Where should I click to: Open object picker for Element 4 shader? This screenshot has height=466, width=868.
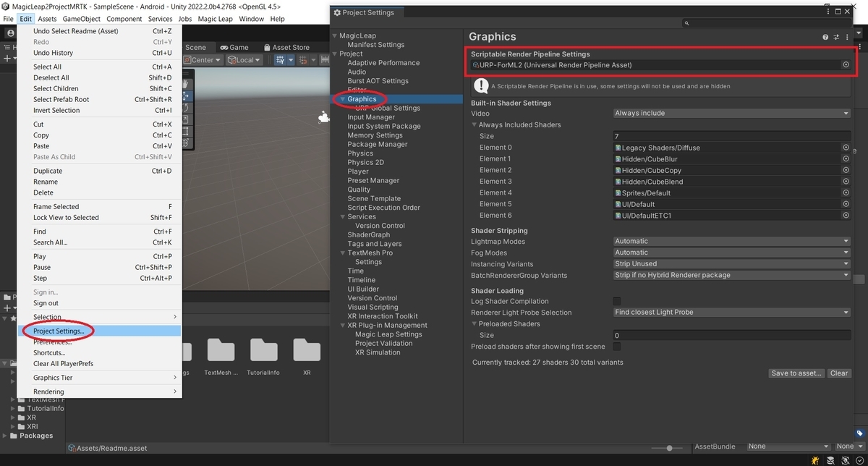tap(846, 193)
